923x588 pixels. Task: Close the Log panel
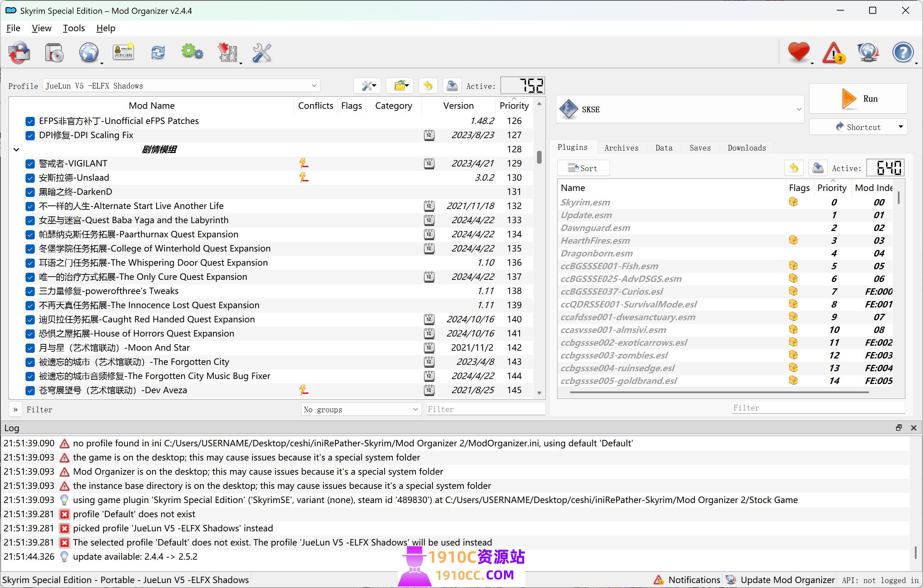click(x=913, y=428)
